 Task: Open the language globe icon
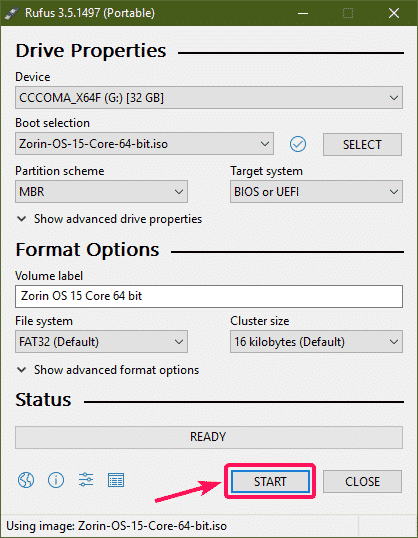coord(26,480)
